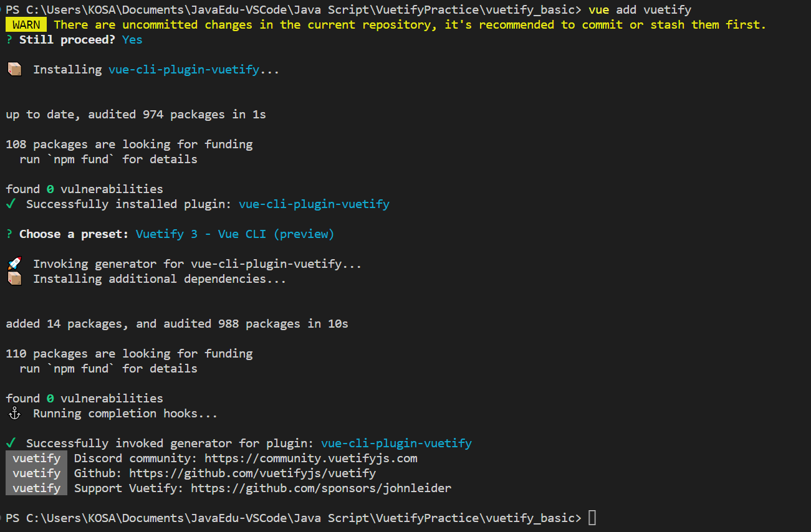Click the terminal cursor at the bottom prompt
Viewport: 811px width, 532px height.
tap(592, 518)
